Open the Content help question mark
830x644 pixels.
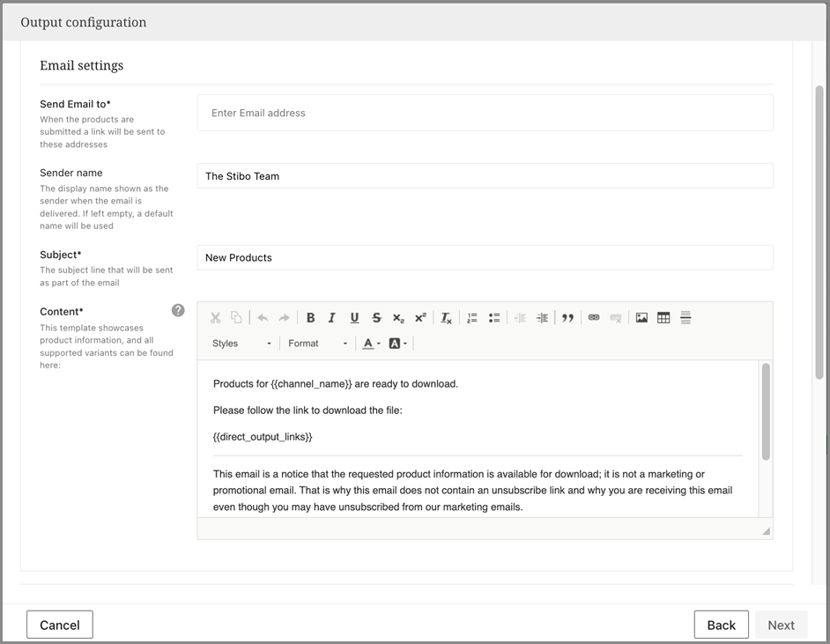click(x=178, y=310)
